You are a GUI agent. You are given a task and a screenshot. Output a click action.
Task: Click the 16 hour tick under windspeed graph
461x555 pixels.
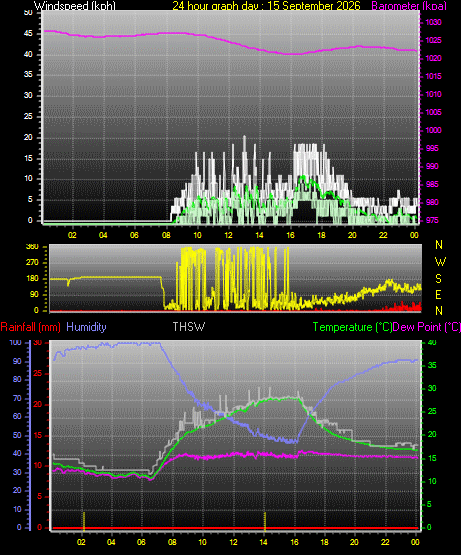coord(290,235)
